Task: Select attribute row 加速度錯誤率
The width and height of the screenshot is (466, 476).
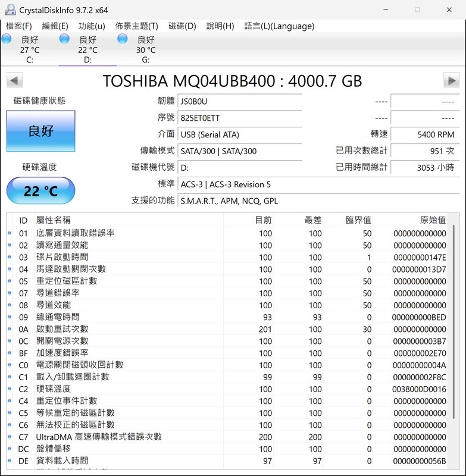Action: [x=227, y=353]
